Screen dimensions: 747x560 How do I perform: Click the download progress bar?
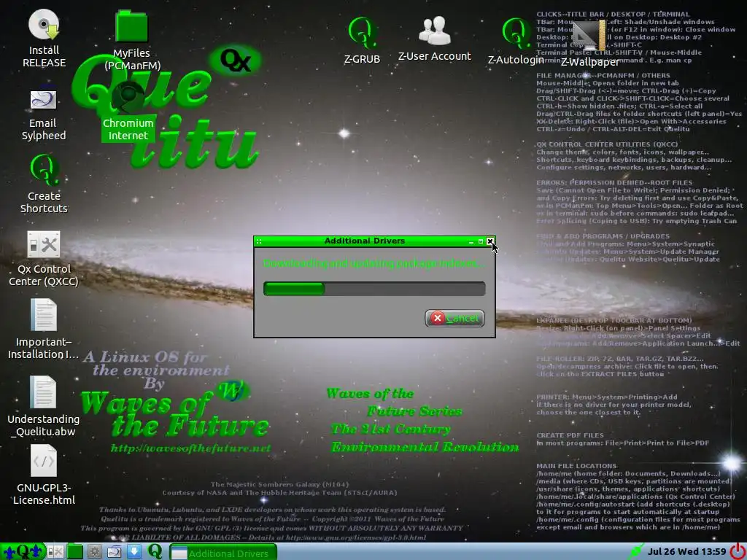point(374,289)
